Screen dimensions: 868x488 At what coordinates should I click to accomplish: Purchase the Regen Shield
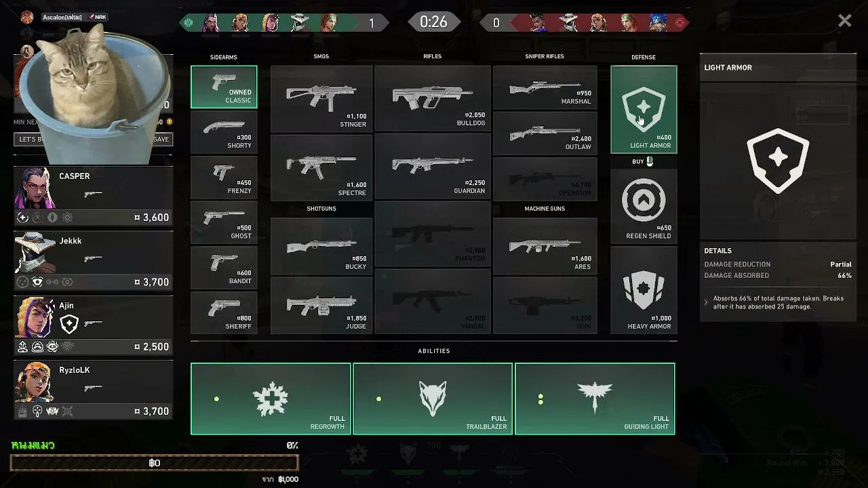(x=644, y=205)
